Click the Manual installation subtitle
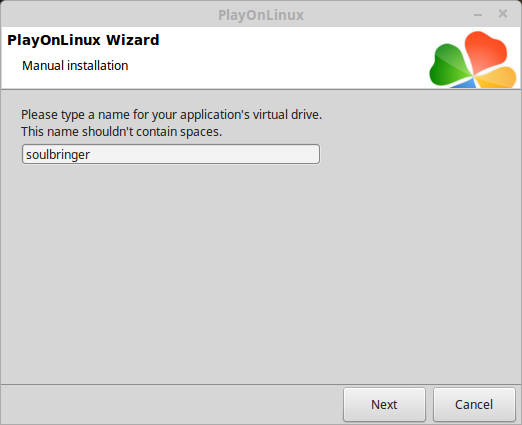 coord(75,66)
